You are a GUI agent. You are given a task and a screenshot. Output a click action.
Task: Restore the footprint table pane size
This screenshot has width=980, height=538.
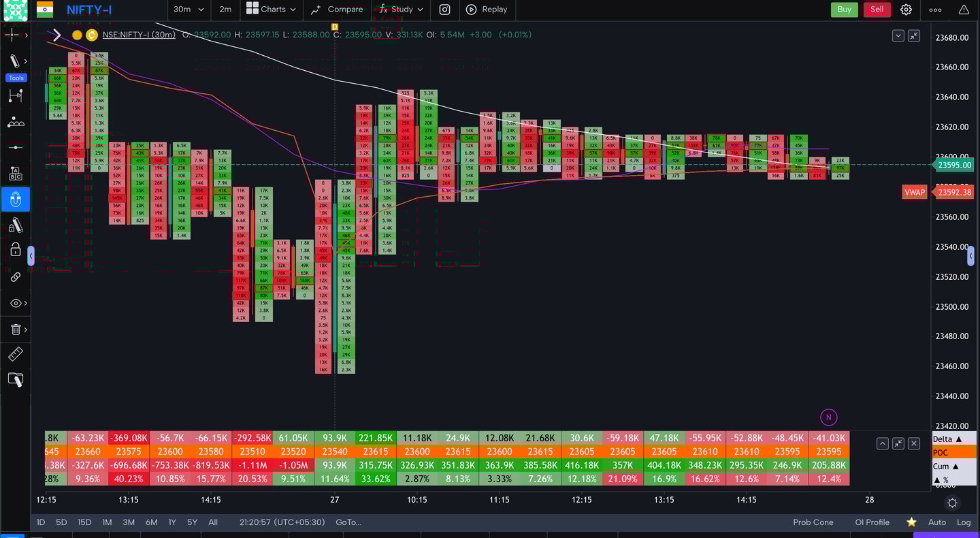898,443
